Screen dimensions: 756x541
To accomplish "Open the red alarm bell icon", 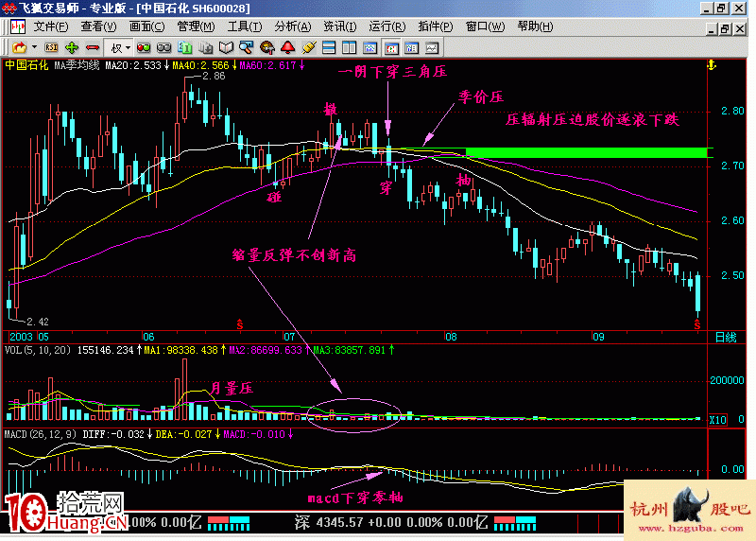I will coord(287,47).
